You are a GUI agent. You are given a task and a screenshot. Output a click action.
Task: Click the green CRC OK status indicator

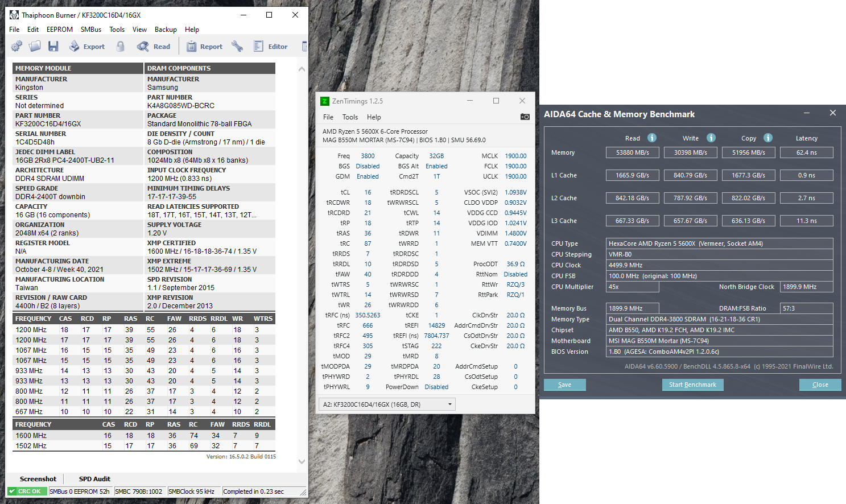click(x=28, y=491)
